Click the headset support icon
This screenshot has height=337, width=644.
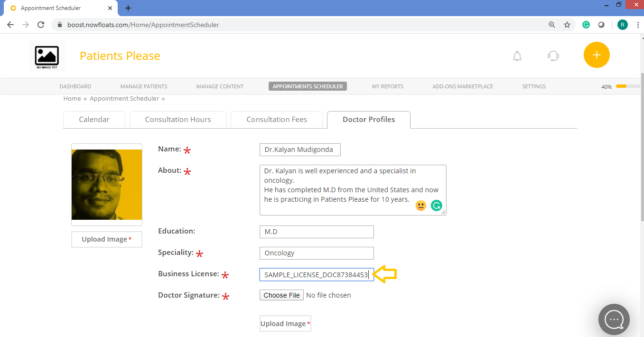click(552, 56)
